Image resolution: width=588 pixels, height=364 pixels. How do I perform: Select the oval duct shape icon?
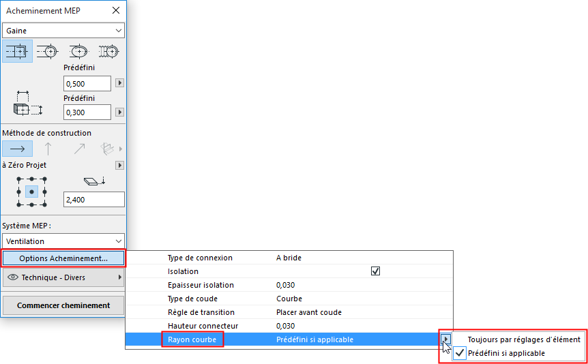click(x=78, y=51)
